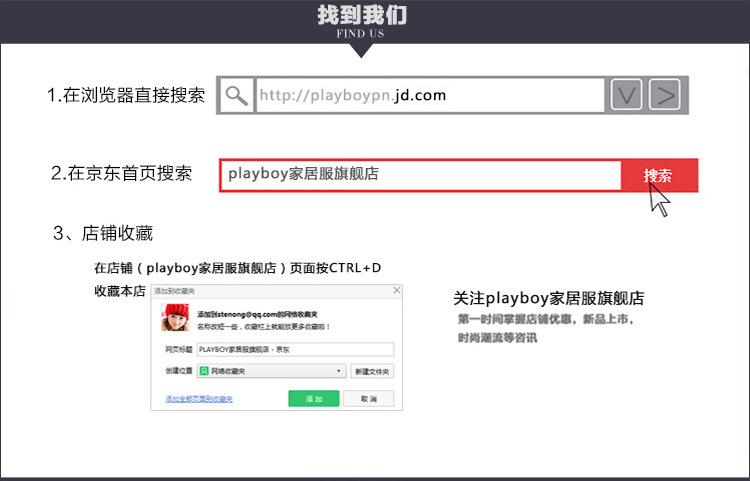Click the hint text starting with 名称改短一些

click(x=264, y=327)
